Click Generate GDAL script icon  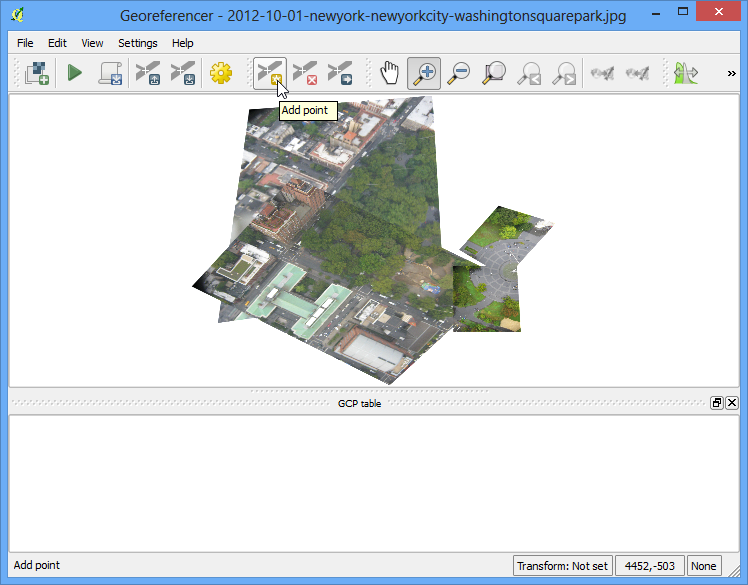[x=110, y=73]
